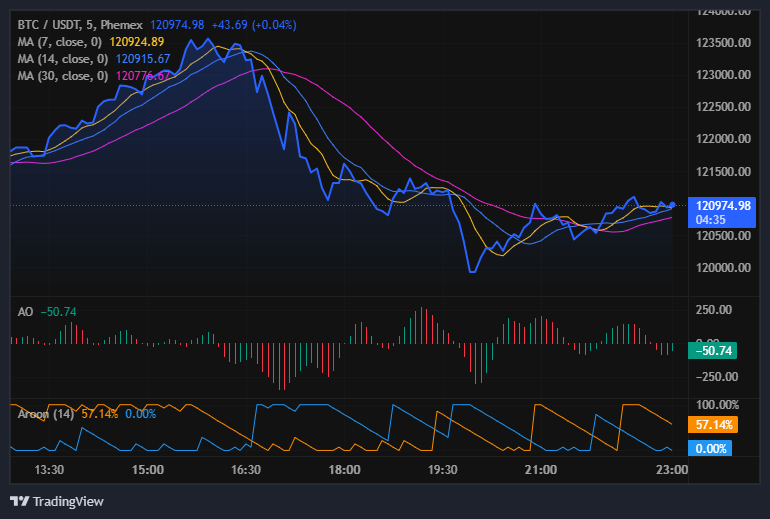Click the AO indicator label
This screenshot has height=519, width=770.
click(26, 312)
